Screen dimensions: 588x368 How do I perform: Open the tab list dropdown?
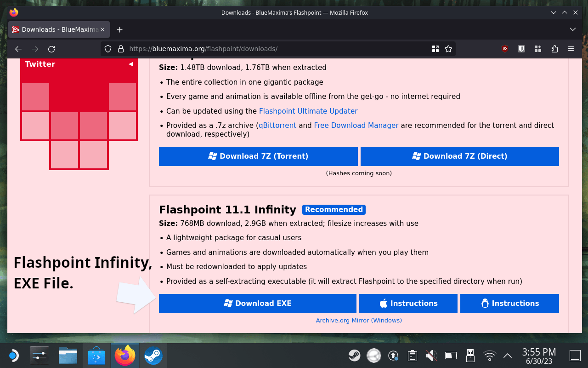(x=573, y=29)
